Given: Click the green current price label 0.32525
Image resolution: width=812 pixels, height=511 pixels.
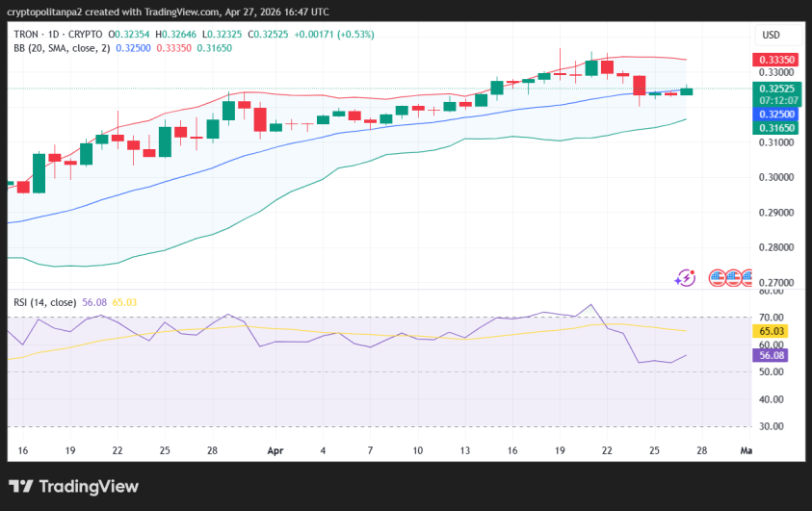Looking at the screenshot, I should click(775, 88).
